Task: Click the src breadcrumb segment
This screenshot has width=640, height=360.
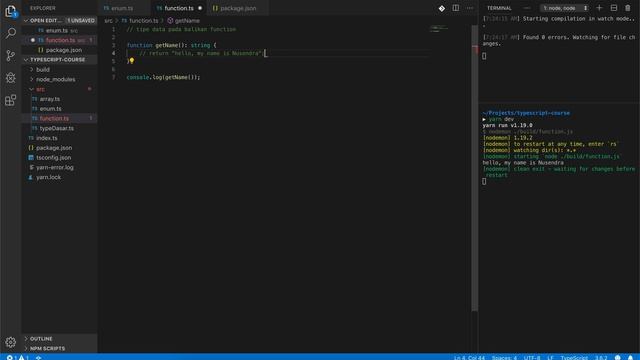Action: point(108,20)
